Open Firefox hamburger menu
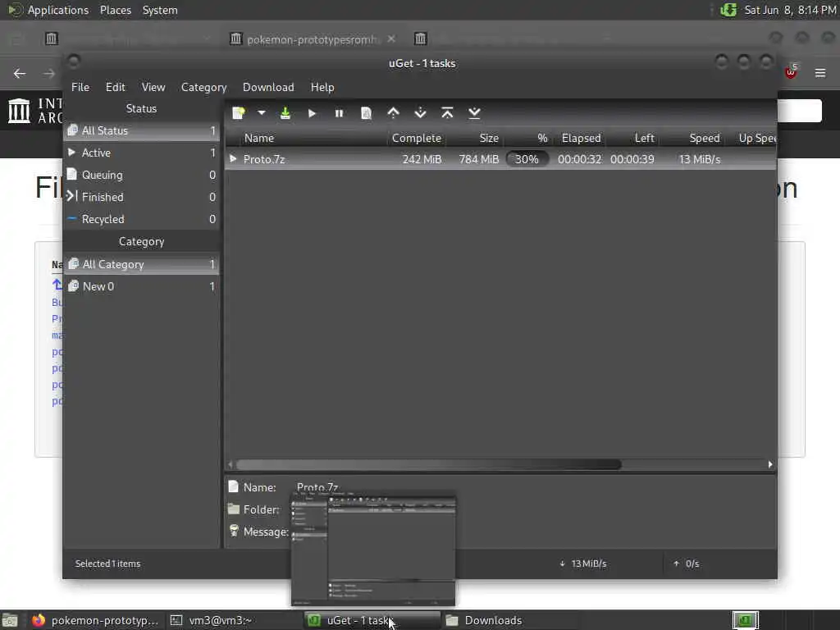This screenshot has width=840, height=630. pos(820,73)
